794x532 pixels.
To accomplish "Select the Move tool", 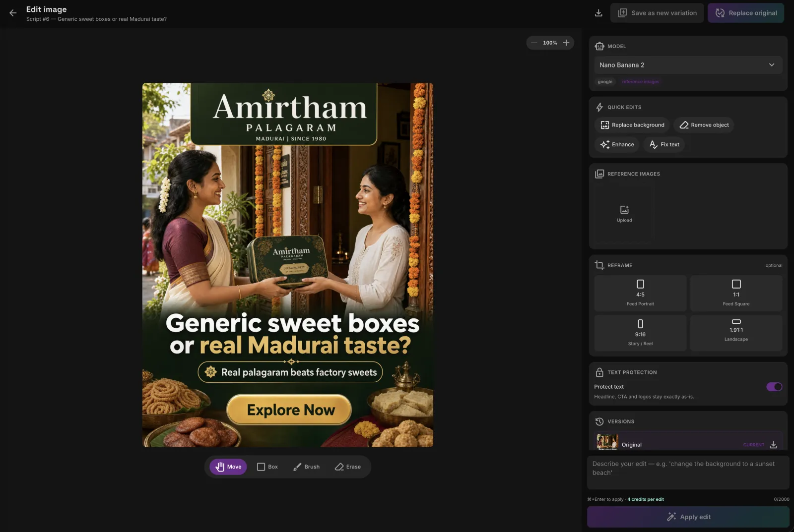I will [228, 467].
